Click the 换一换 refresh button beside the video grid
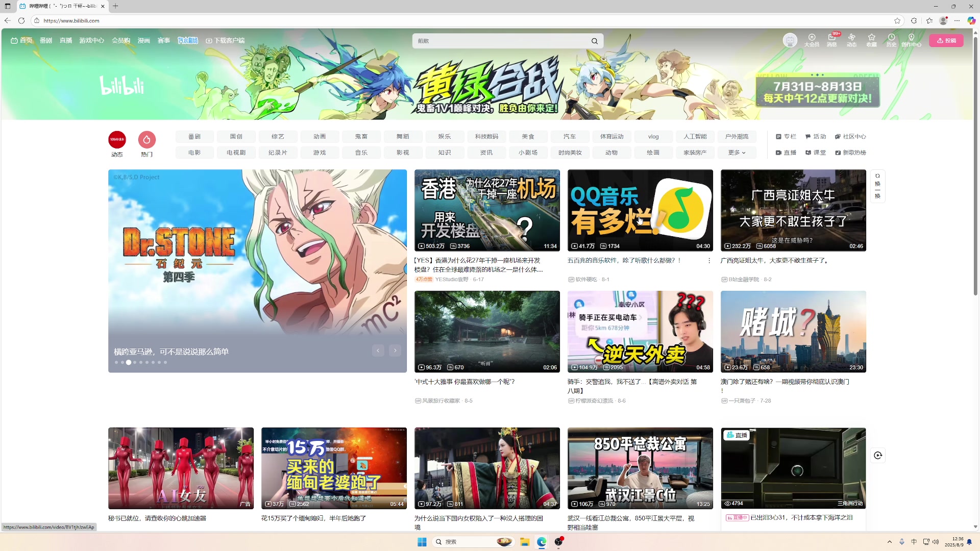 (x=877, y=186)
